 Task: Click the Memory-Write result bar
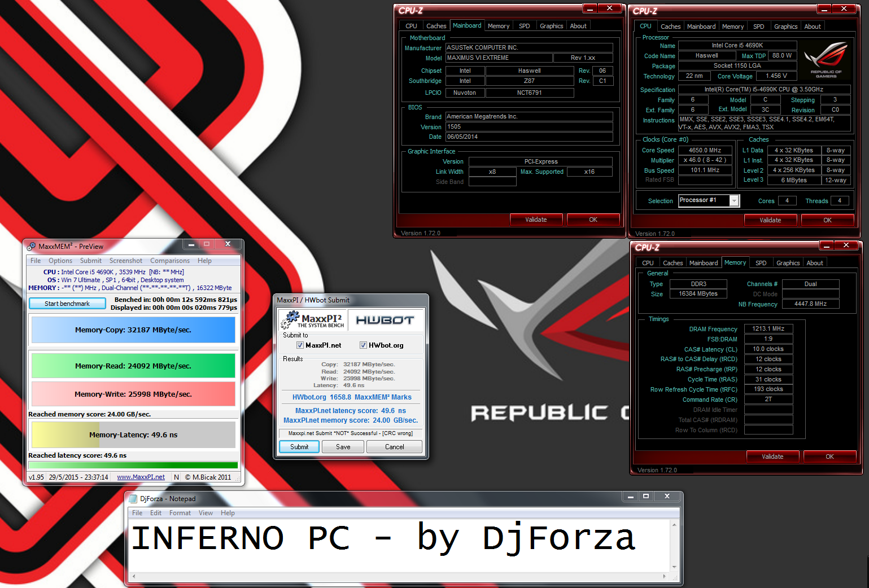point(133,394)
